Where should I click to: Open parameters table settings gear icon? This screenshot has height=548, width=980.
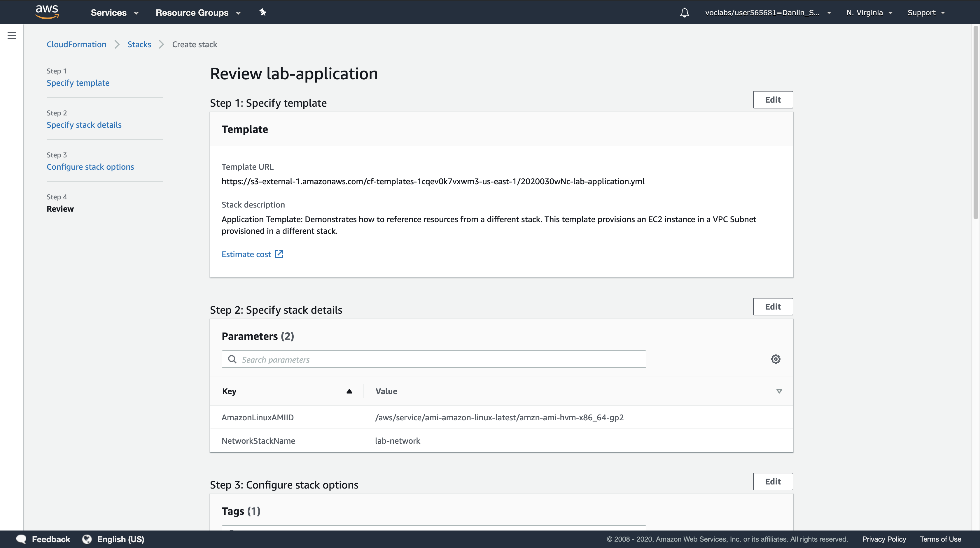[775, 359]
